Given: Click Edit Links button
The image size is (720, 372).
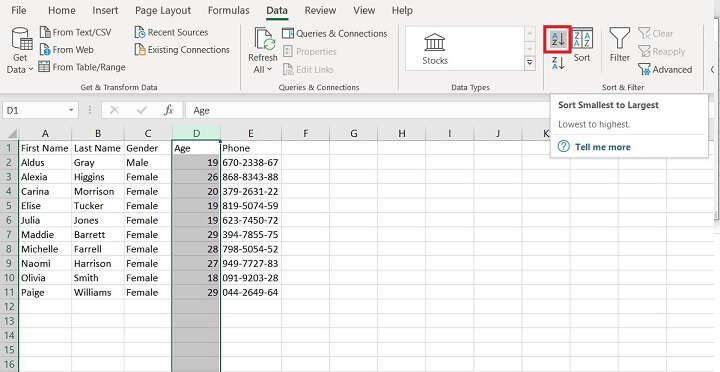Looking at the screenshot, I should [x=308, y=70].
